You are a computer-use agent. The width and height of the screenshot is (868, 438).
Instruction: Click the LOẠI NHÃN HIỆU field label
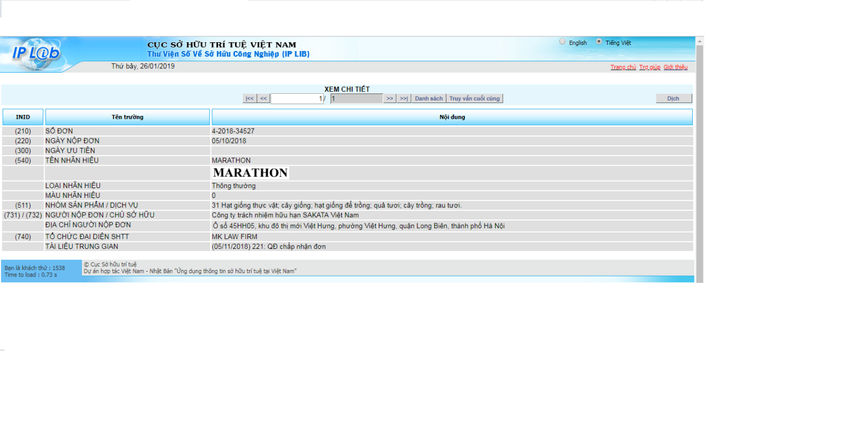click(73, 186)
